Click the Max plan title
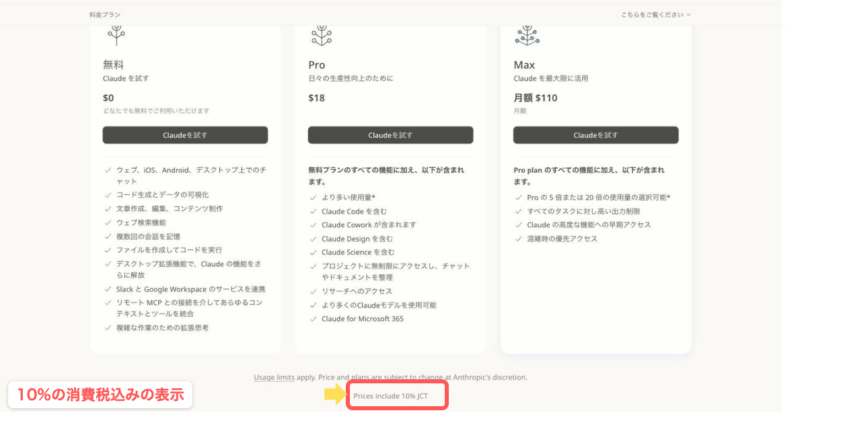Image resolution: width=868 pixels, height=421 pixels. point(524,65)
